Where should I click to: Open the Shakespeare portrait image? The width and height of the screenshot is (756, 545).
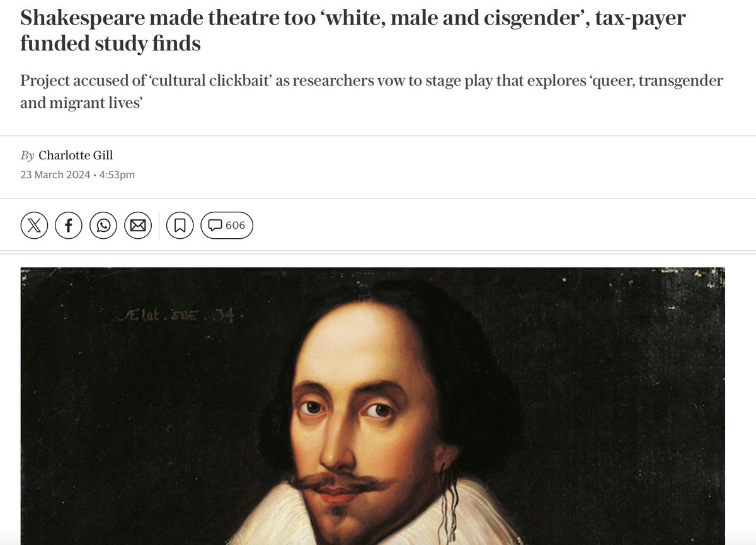tap(372, 406)
